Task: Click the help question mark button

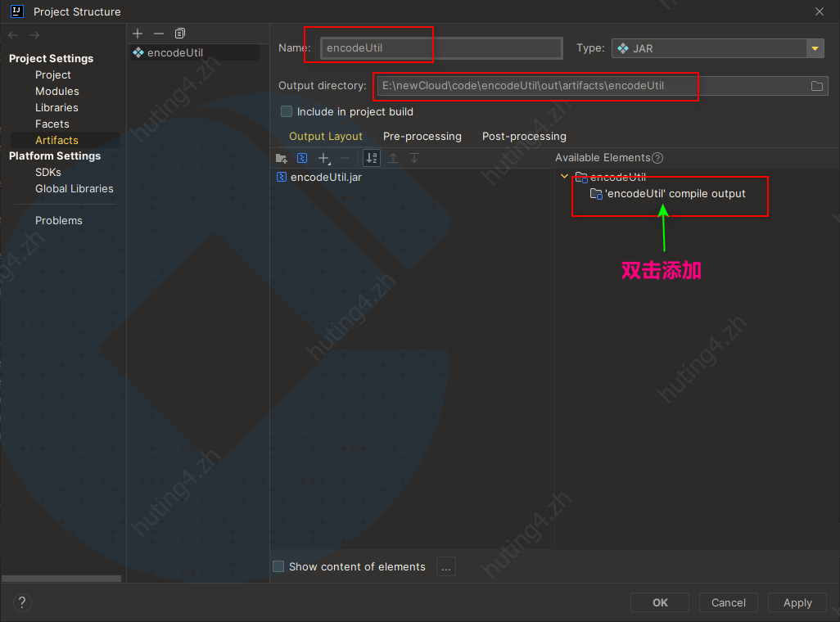Action: [x=22, y=602]
